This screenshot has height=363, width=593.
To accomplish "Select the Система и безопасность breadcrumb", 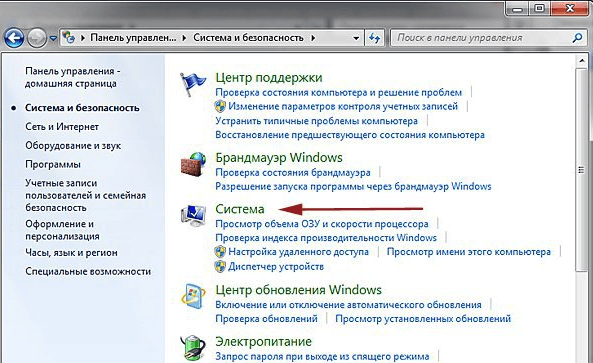I will (x=248, y=38).
